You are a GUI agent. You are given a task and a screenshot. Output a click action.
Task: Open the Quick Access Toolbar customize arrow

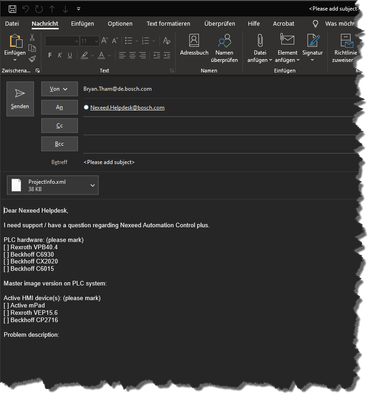79,9
